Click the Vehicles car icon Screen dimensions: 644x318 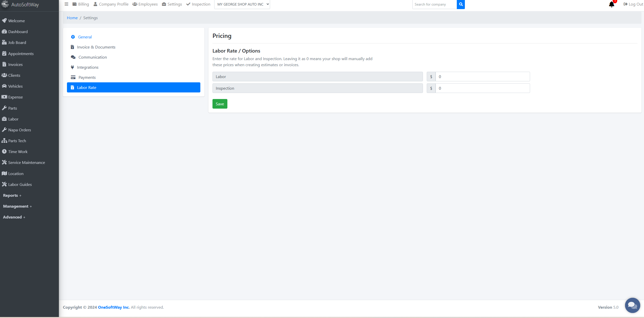4,86
